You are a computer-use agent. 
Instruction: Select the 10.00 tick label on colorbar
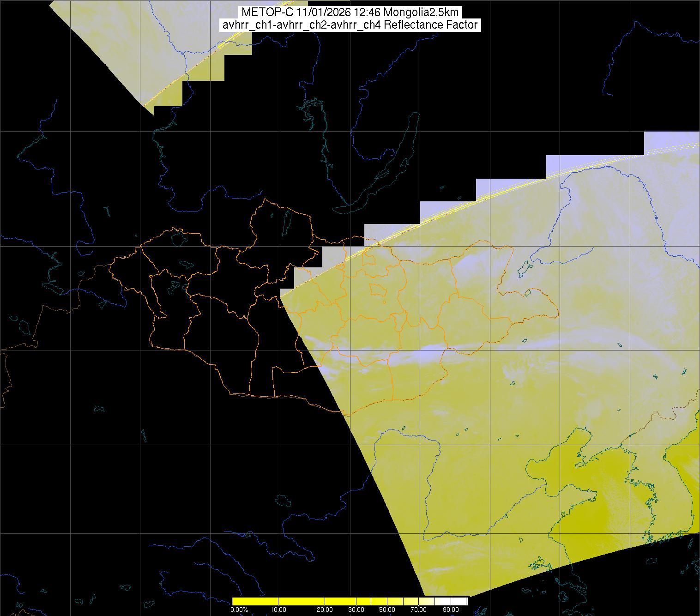278,610
